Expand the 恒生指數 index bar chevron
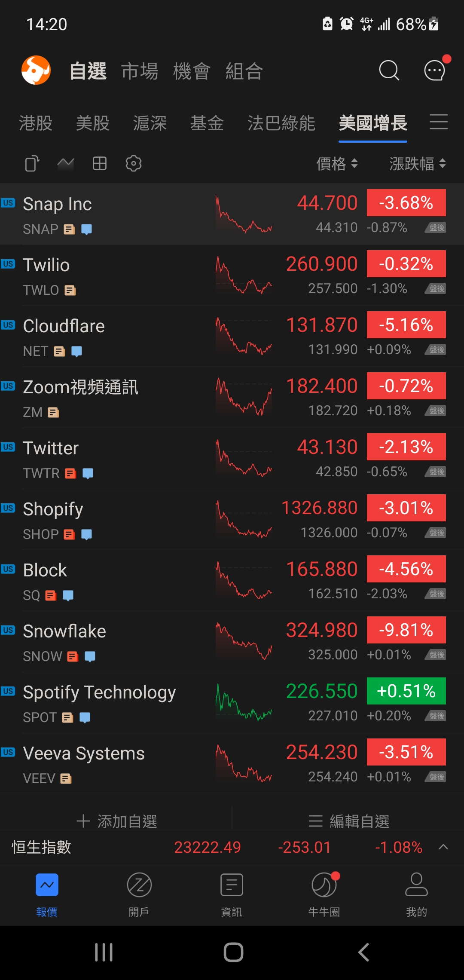 point(443,847)
